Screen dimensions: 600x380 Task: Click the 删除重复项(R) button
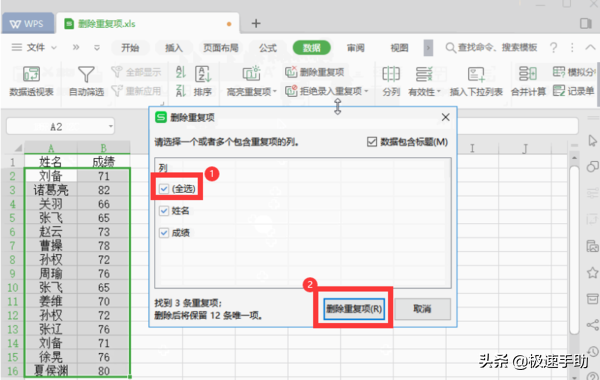(x=354, y=308)
